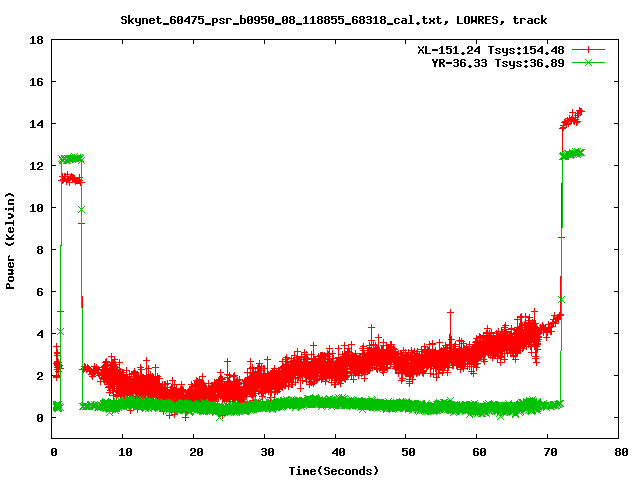This screenshot has width=640, height=480.
Task: Click the green YR legend line sample
Action: click(588, 62)
